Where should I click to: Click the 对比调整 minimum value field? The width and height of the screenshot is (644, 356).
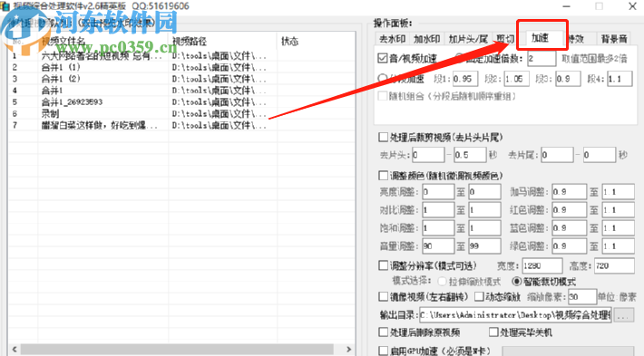click(x=438, y=210)
